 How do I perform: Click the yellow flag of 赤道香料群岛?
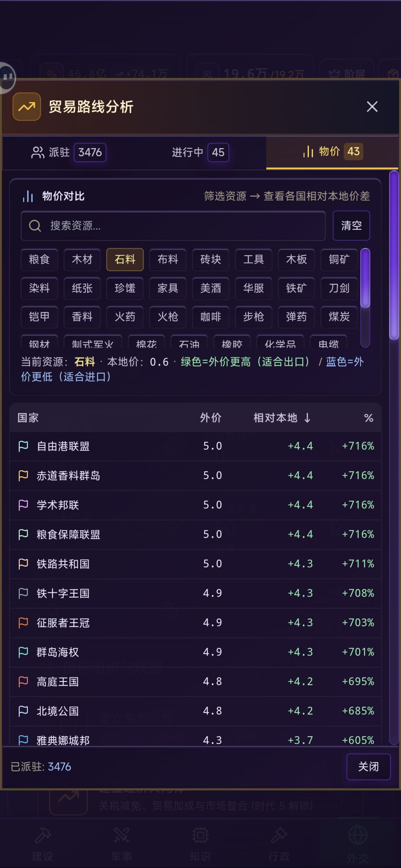23,475
